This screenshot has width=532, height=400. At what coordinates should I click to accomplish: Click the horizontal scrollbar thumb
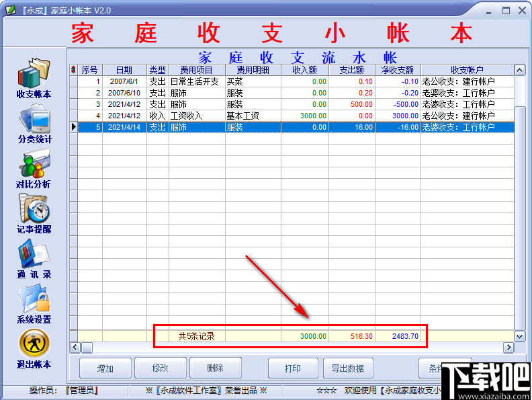(x=87, y=348)
